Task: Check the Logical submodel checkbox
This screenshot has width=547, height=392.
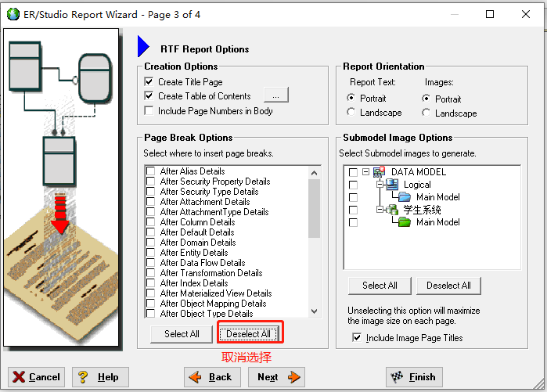Action: (353, 185)
